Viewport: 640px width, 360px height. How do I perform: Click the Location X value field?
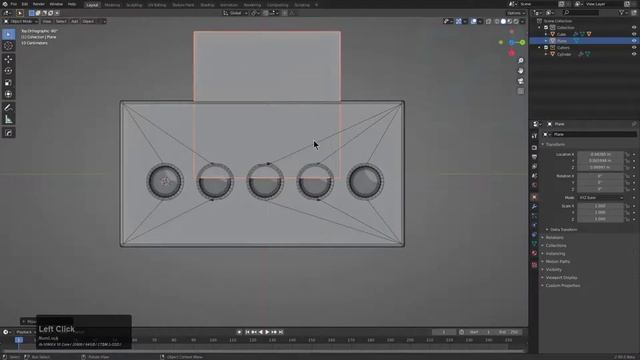pos(600,155)
